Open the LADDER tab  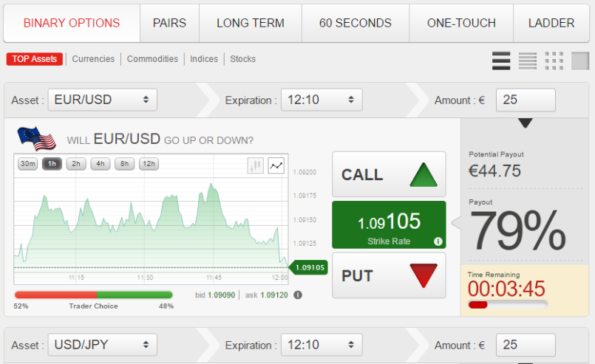click(x=551, y=23)
